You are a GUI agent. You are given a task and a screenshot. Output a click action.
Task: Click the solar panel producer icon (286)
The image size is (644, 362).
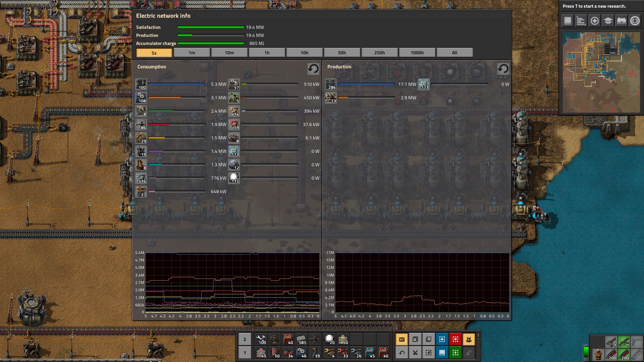[331, 84]
